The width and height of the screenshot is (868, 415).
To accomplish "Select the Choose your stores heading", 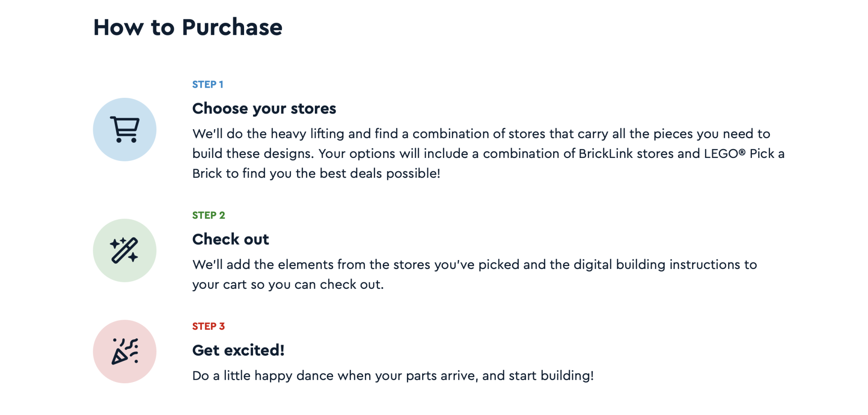I will 264,108.
